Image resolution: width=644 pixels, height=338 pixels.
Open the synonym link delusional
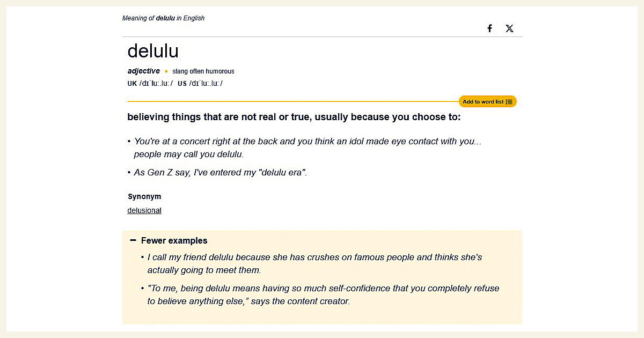(x=144, y=210)
